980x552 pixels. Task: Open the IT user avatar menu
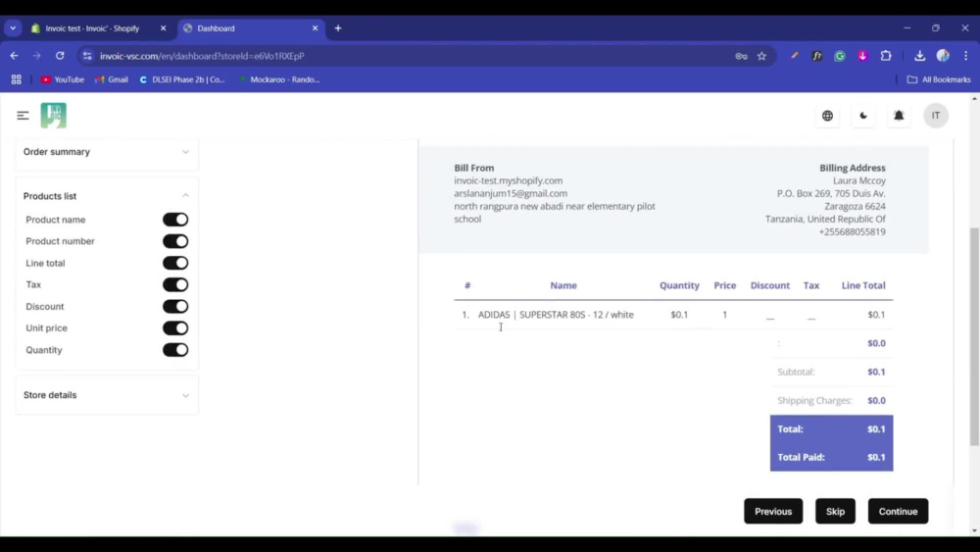(936, 116)
